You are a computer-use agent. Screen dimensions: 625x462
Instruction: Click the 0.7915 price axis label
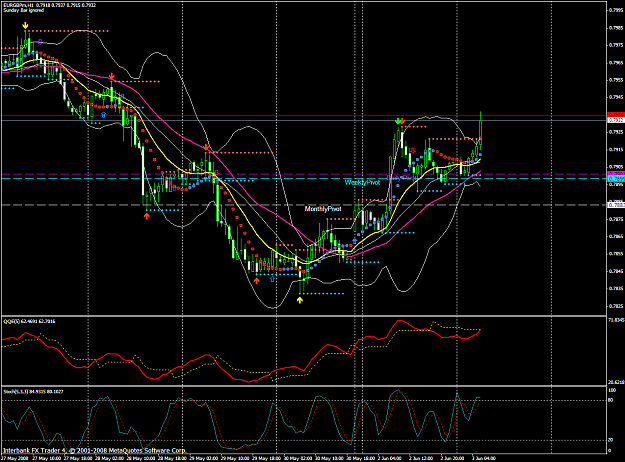point(616,149)
